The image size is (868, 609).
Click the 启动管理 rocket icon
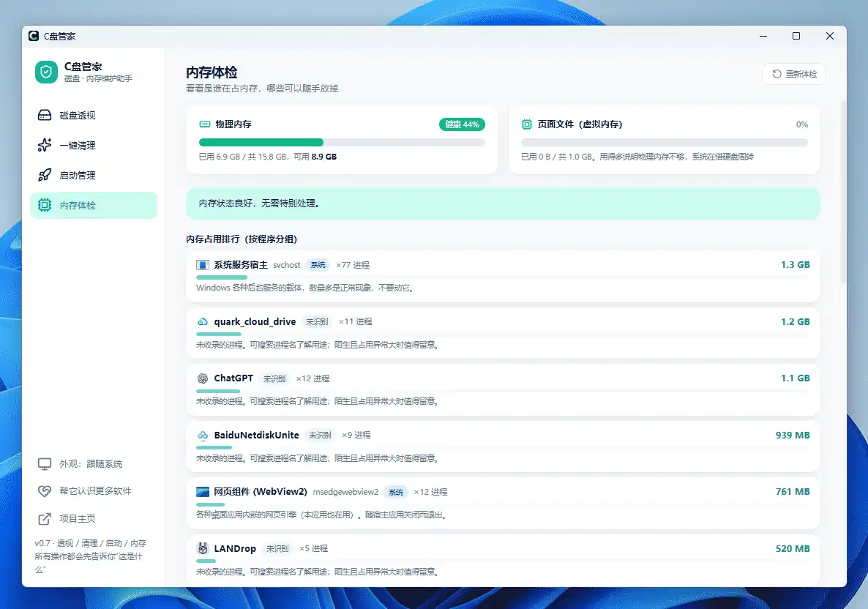[45, 175]
